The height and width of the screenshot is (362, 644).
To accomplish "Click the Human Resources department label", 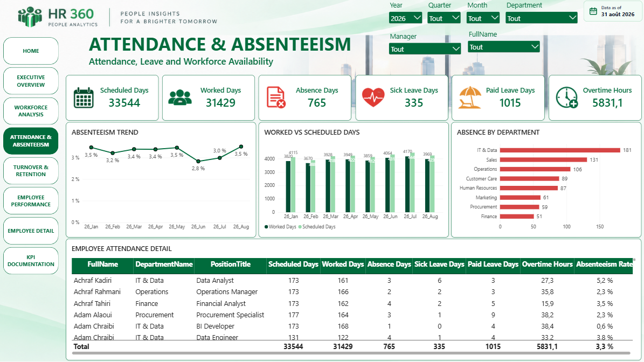I will tap(478, 188).
